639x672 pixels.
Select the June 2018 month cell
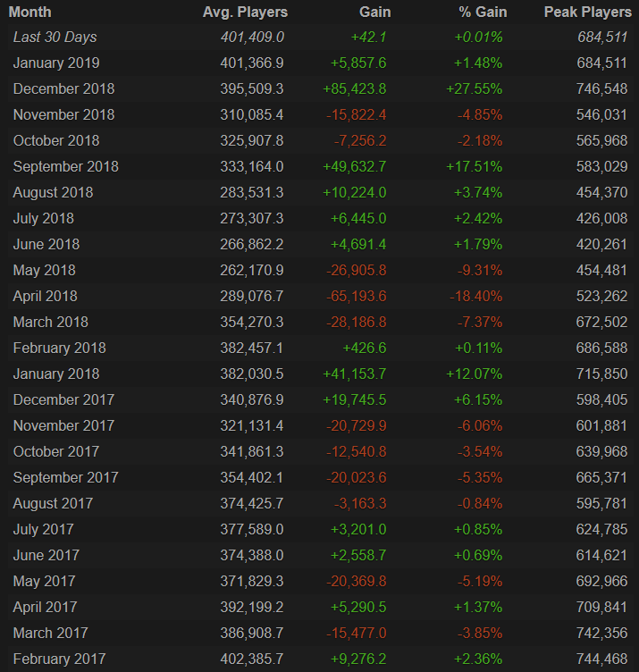pos(46,244)
